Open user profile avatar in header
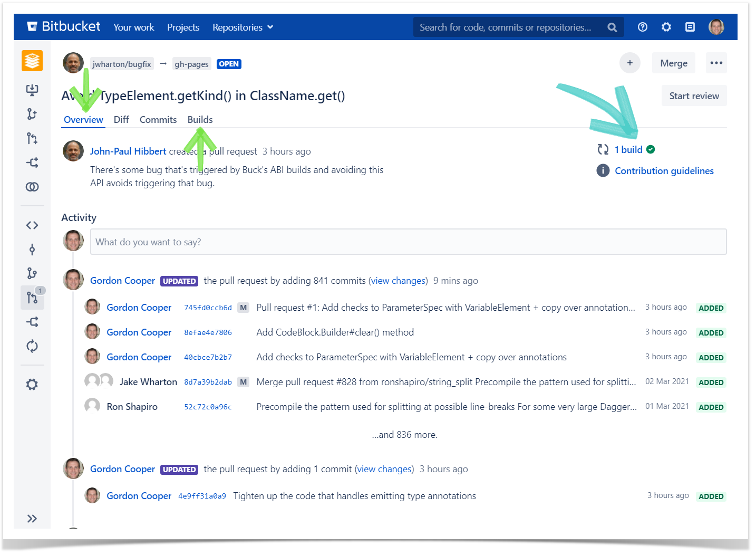 (x=716, y=27)
